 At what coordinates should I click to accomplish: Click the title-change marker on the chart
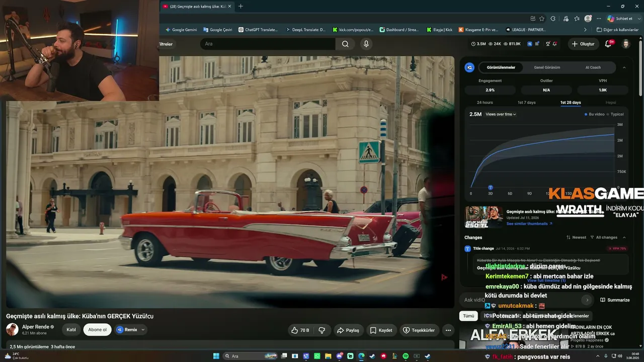point(491,188)
